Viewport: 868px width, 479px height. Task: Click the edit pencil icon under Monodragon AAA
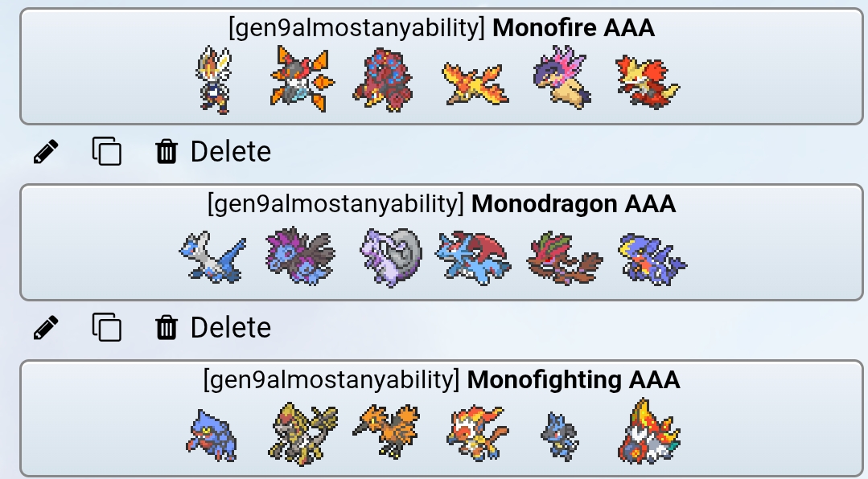46,327
